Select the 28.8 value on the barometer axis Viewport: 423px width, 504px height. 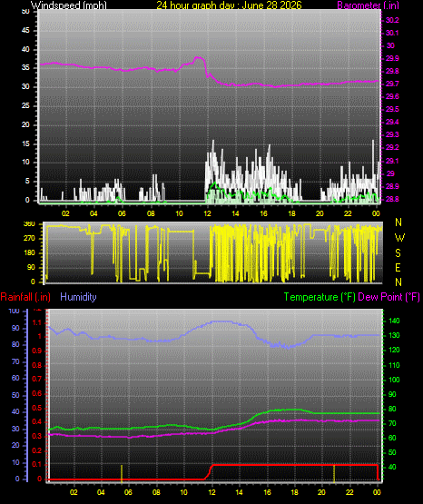pos(392,199)
